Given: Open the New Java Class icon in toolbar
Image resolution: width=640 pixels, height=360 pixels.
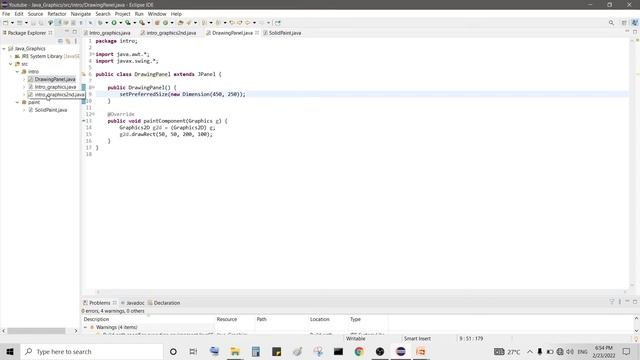Looking at the screenshot, I should (166, 23).
